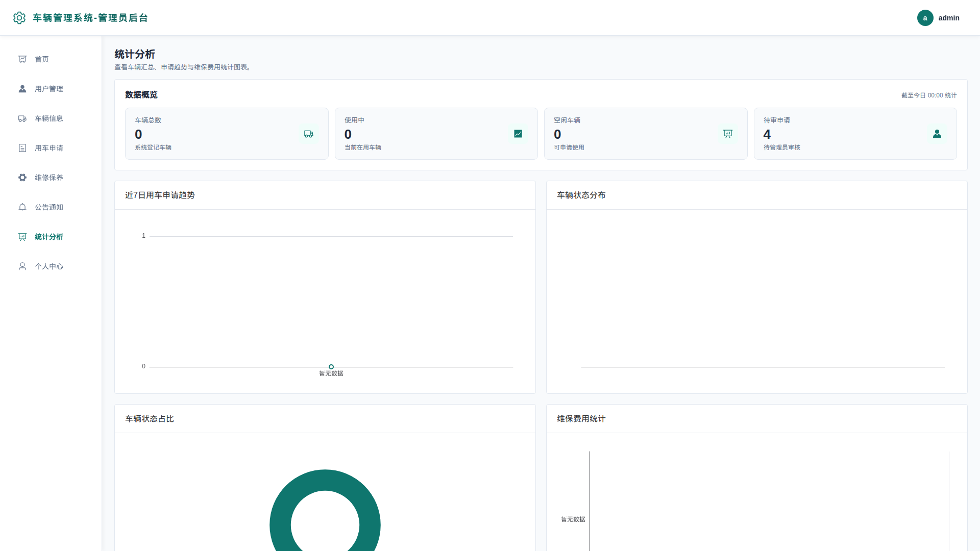Open 车辆信息 menu item
Viewport: 980px width, 551px height.
(51, 118)
